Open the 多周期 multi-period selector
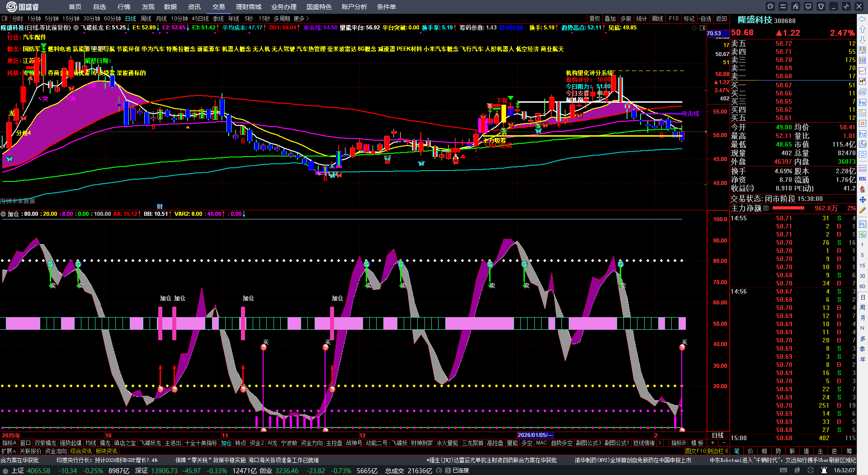This screenshot has height=475, width=868. click(x=282, y=19)
